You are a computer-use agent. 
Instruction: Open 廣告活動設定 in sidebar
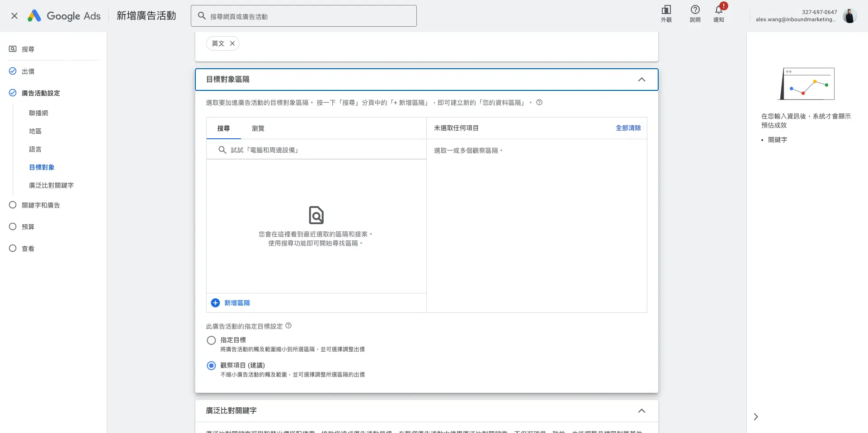pyautogui.click(x=41, y=93)
